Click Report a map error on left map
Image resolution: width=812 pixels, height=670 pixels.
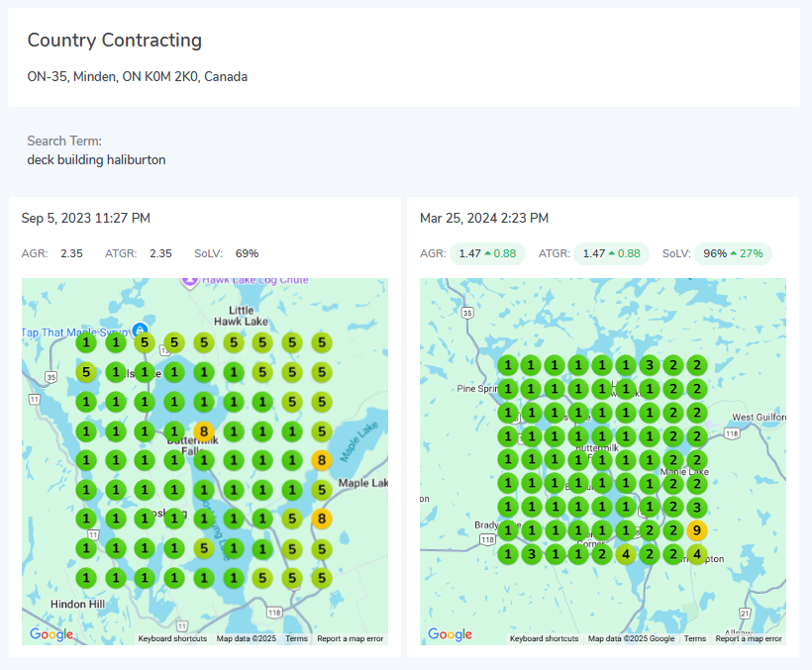[351, 639]
